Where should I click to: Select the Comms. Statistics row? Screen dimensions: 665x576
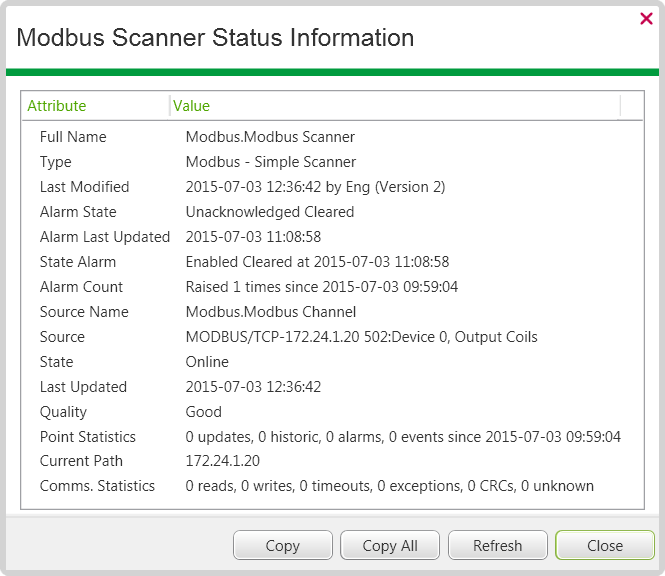[97, 487]
